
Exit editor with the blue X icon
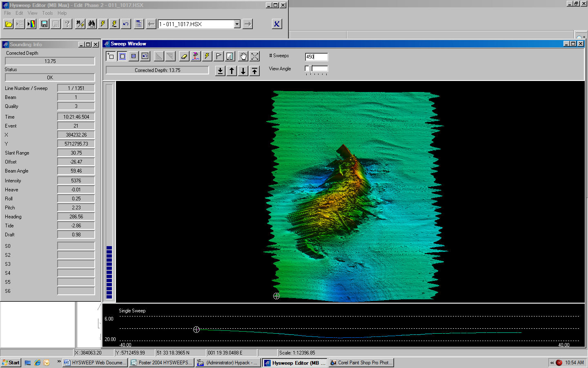click(277, 24)
